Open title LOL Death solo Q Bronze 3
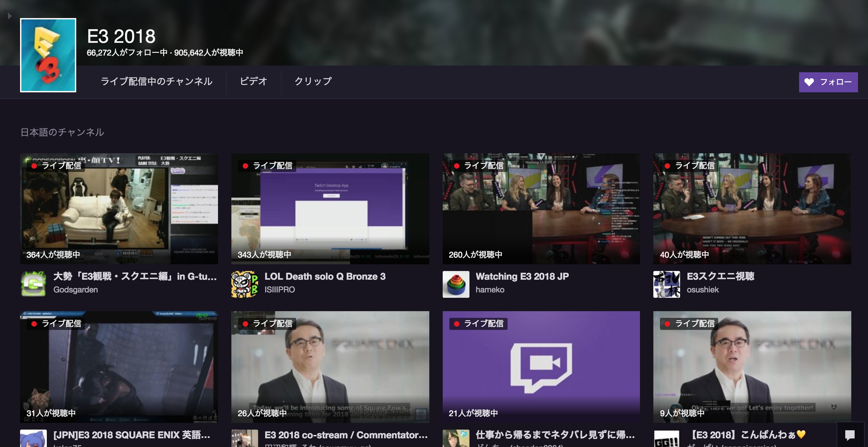 tap(325, 276)
